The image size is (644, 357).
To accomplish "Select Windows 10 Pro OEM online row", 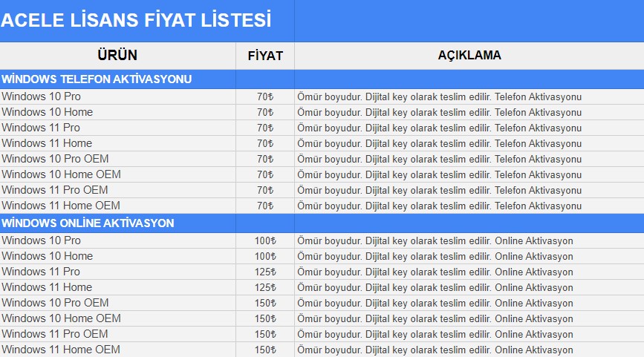I will click(x=322, y=303).
